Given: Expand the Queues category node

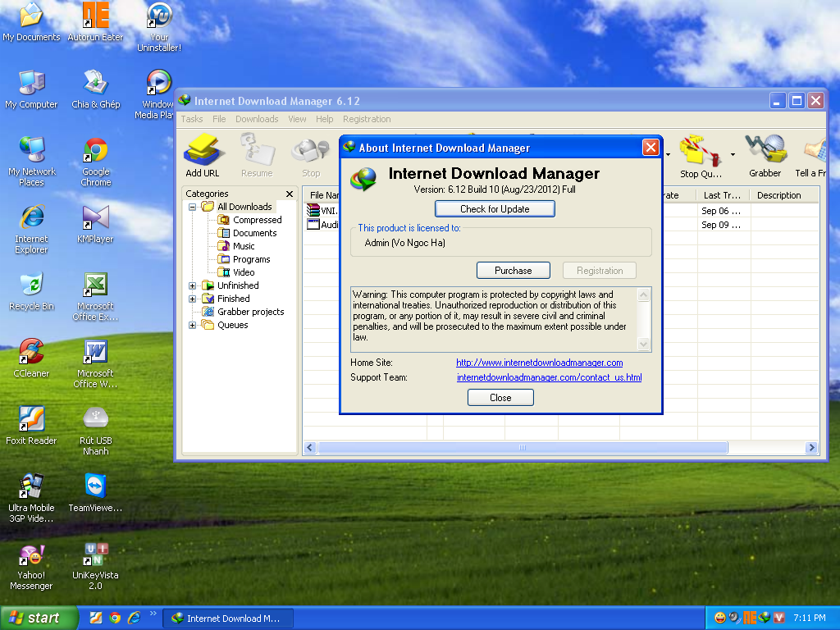Looking at the screenshot, I should point(192,325).
